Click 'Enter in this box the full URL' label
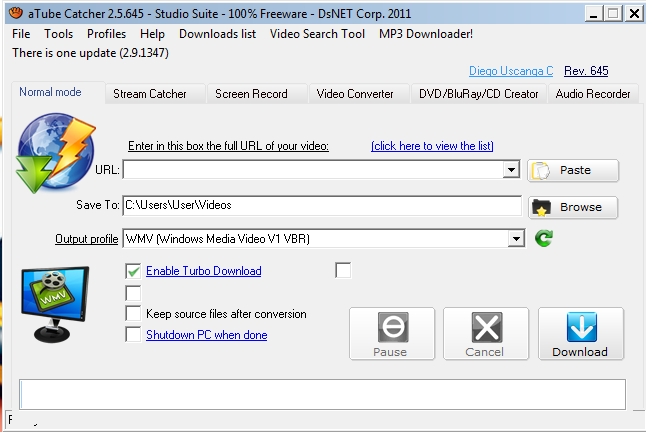The image size is (646, 432). pos(228,146)
